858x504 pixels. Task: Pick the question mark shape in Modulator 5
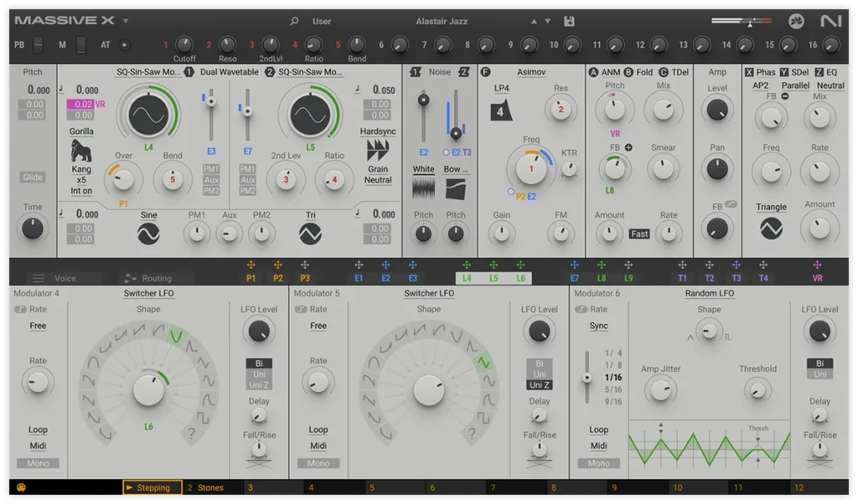pyautogui.click(x=471, y=434)
